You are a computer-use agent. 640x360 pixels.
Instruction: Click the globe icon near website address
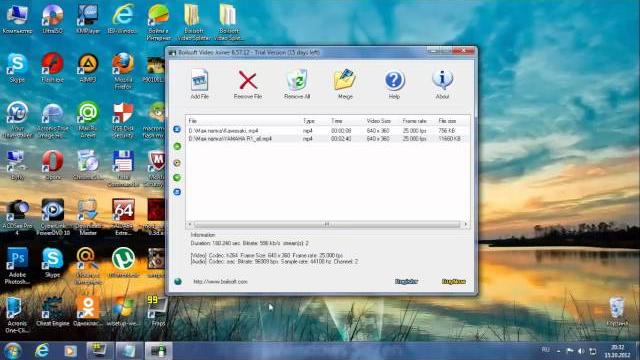[x=178, y=281]
